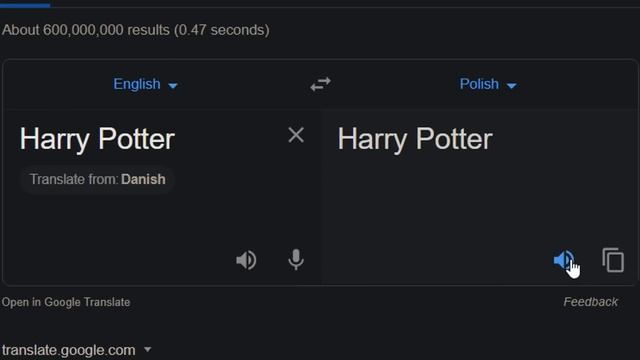Visit the translate.google.com result
Screen dimensions: 640x360
(69, 350)
